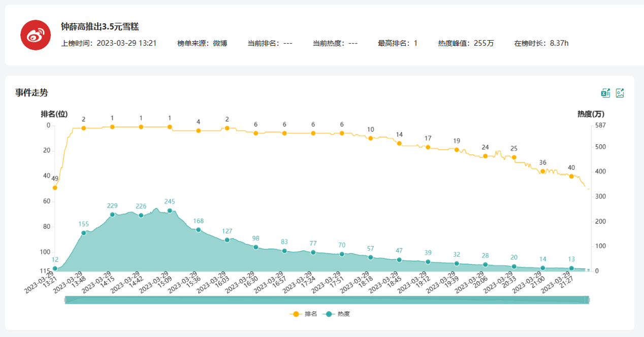644x337 pixels.
Task: Click the 榜单来源：微博 source text
Action: click(x=202, y=43)
